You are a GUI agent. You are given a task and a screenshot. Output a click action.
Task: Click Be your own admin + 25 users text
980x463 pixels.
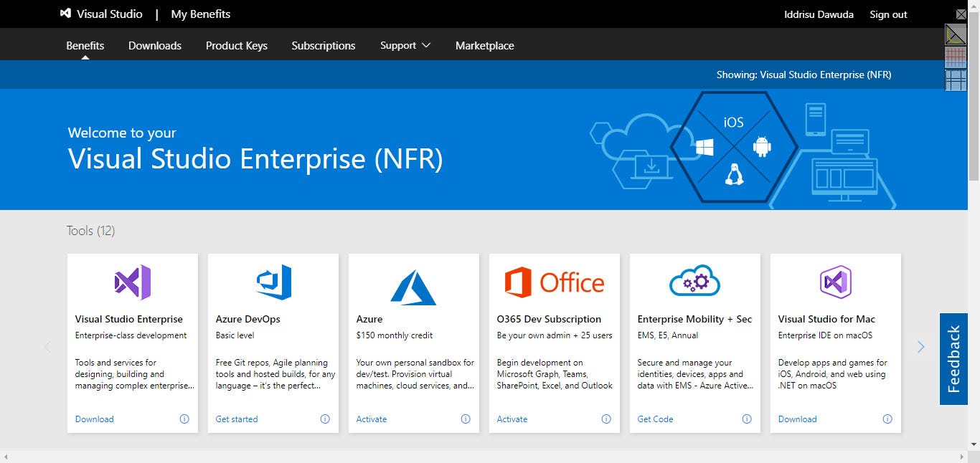pyautogui.click(x=555, y=335)
